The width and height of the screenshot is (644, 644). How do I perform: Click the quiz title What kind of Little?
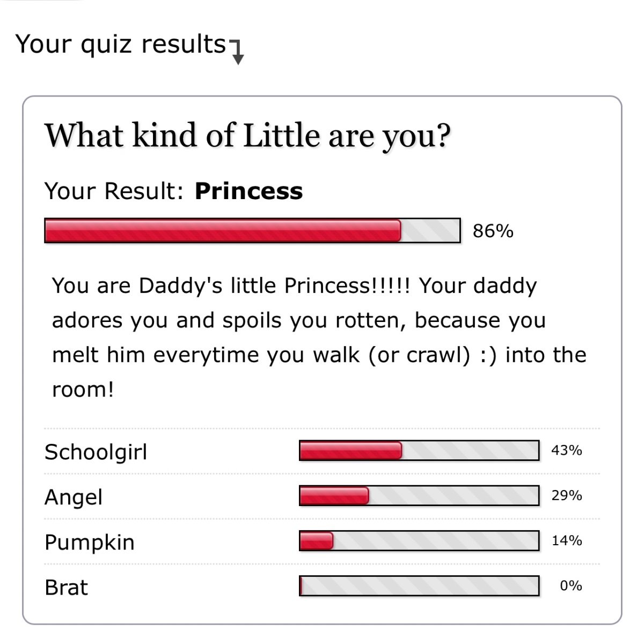click(248, 136)
